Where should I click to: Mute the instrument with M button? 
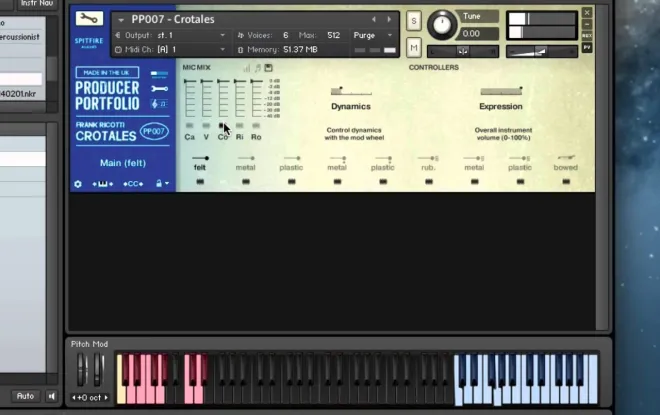[x=414, y=48]
